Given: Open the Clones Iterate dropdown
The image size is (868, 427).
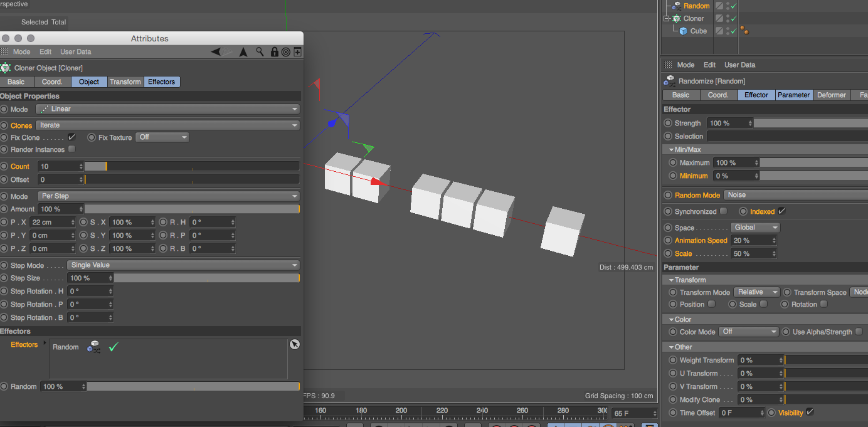Looking at the screenshot, I should 167,125.
